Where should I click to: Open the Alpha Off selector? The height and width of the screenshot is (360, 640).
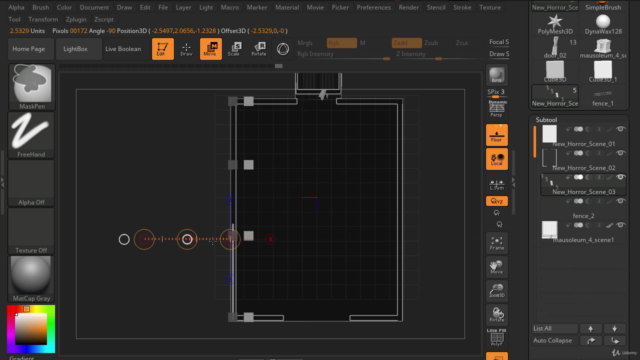click(31, 183)
